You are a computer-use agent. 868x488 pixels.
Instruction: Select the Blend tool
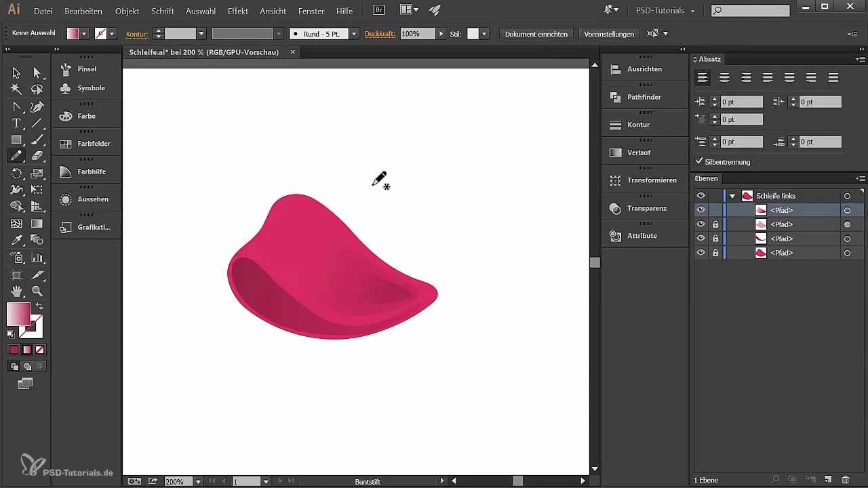pos(37,240)
